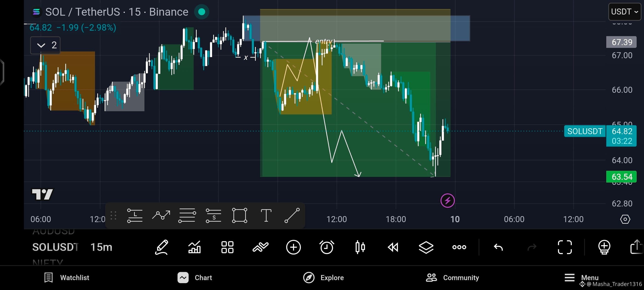Tap the green 63.54 price label
This screenshot has width=644, height=290.
tap(621, 177)
